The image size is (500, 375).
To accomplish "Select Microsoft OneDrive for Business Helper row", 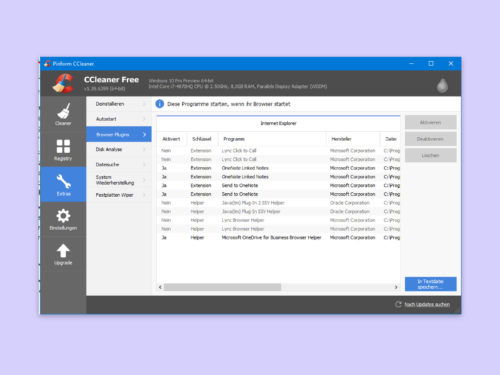I will coord(278,238).
